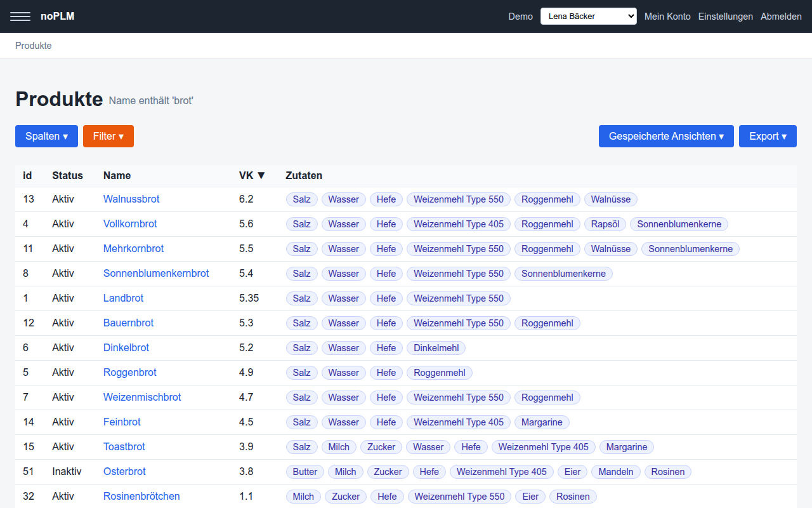Click the Produkte breadcrumb

pyautogui.click(x=34, y=46)
